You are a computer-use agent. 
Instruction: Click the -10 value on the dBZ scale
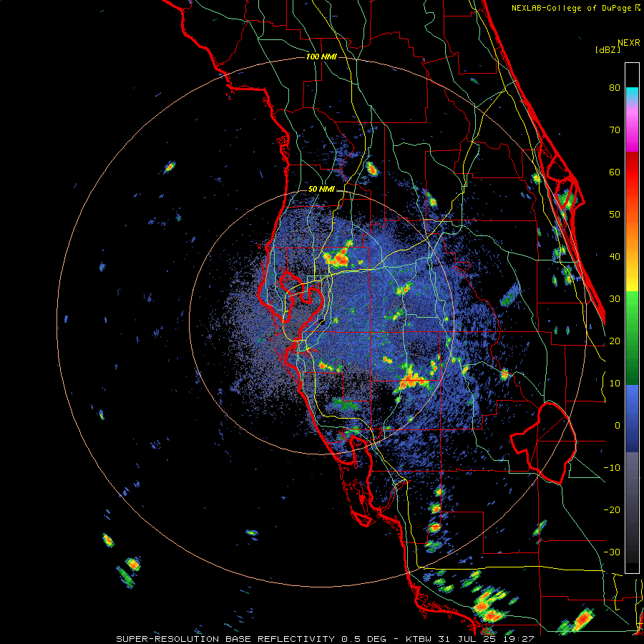coord(612,468)
